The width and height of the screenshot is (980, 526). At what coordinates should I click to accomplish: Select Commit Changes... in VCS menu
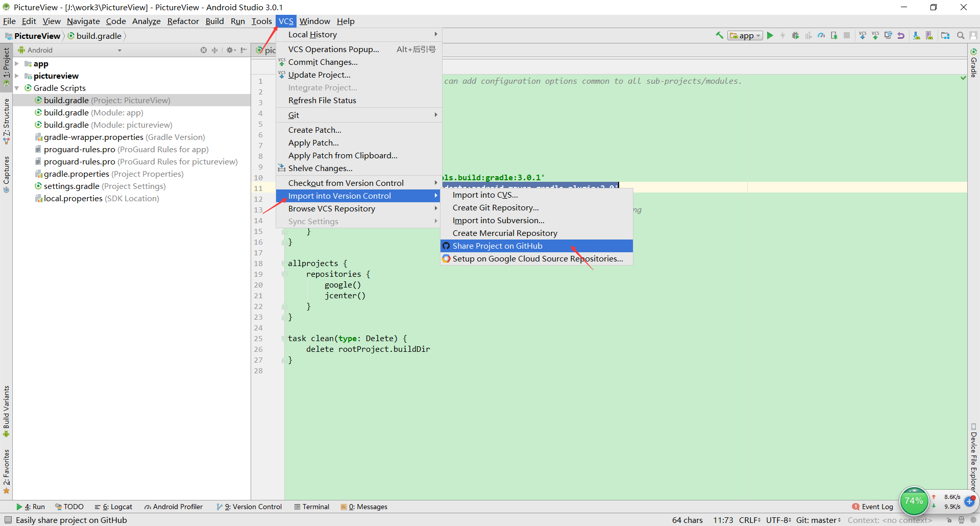(359, 62)
